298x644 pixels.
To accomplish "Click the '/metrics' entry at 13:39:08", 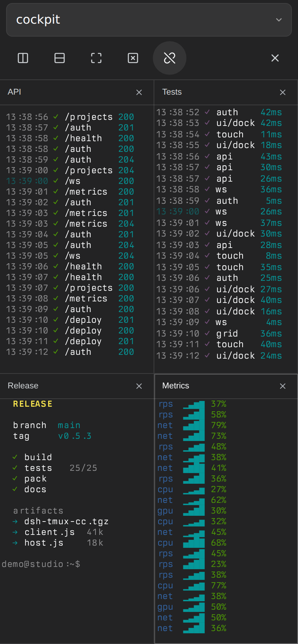I will tap(86, 299).
